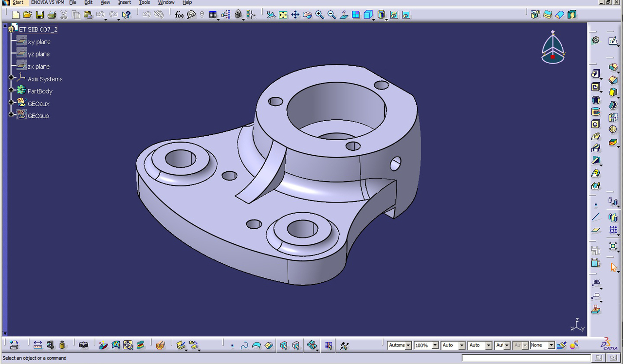Image resolution: width=623 pixels, height=364 pixels.
Task: Click the Zoom In magnifier
Action: 320,15
